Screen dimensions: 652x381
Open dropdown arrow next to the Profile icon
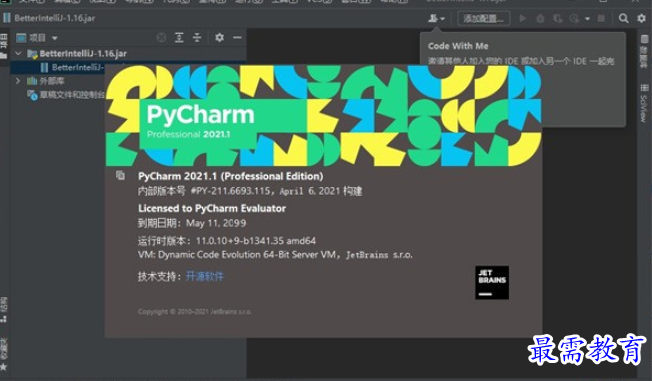pos(587,19)
